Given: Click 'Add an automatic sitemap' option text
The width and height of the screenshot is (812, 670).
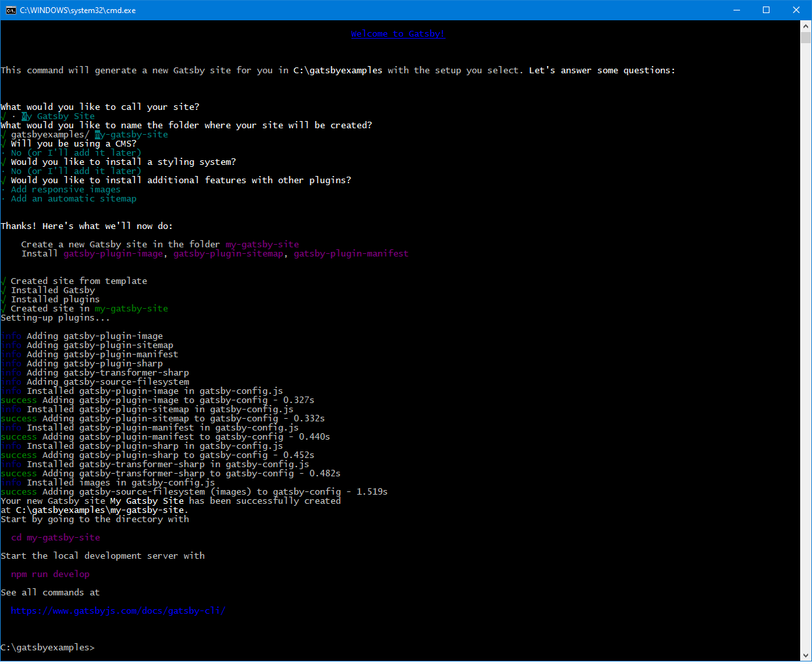Looking at the screenshot, I should pos(73,198).
